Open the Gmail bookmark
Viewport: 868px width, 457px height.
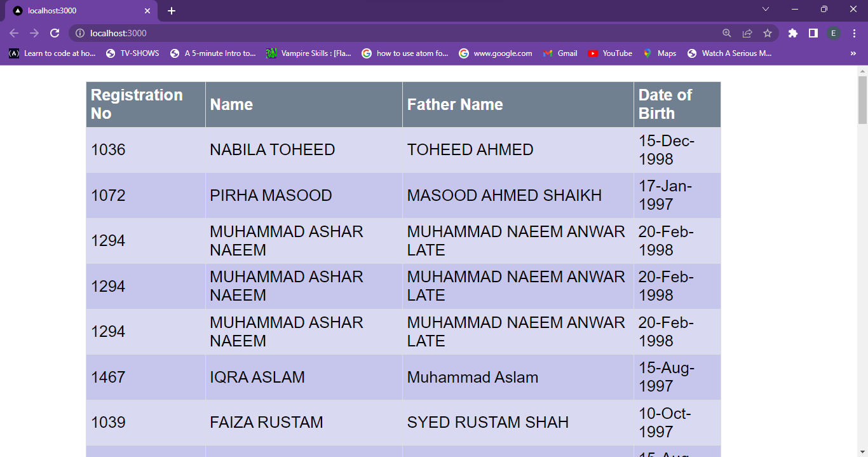pos(560,53)
